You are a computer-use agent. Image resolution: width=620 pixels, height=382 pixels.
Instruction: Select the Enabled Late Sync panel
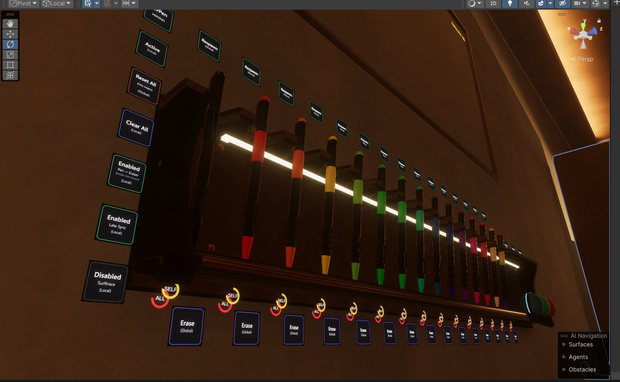[117, 224]
